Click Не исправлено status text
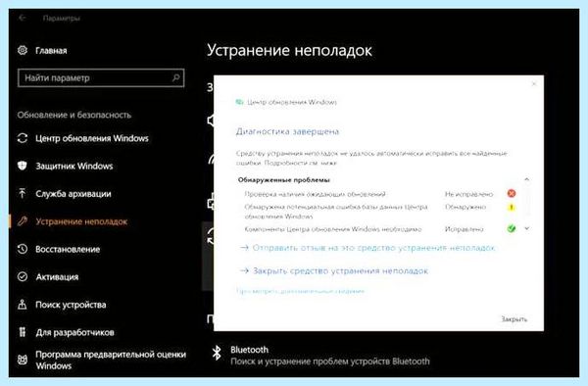 (468, 194)
